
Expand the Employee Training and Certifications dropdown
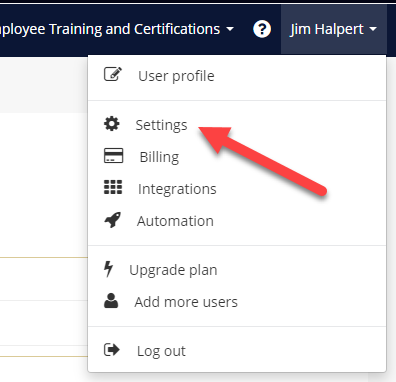(116, 29)
